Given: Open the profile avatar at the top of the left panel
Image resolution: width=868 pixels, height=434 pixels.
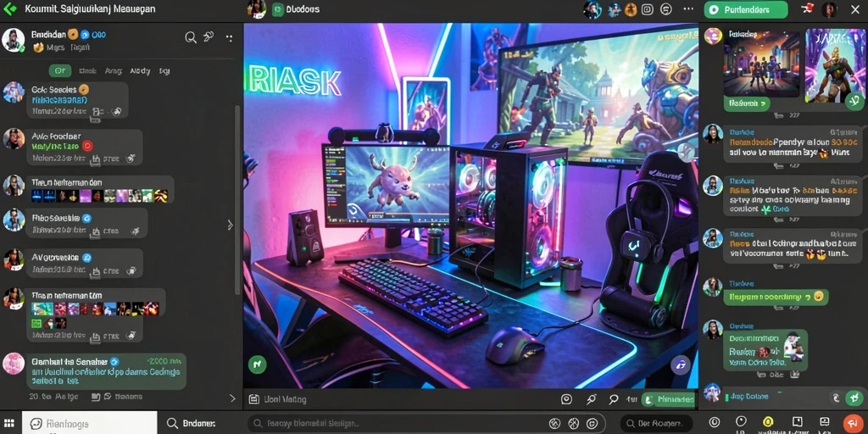Looking at the screenshot, I should [x=13, y=40].
